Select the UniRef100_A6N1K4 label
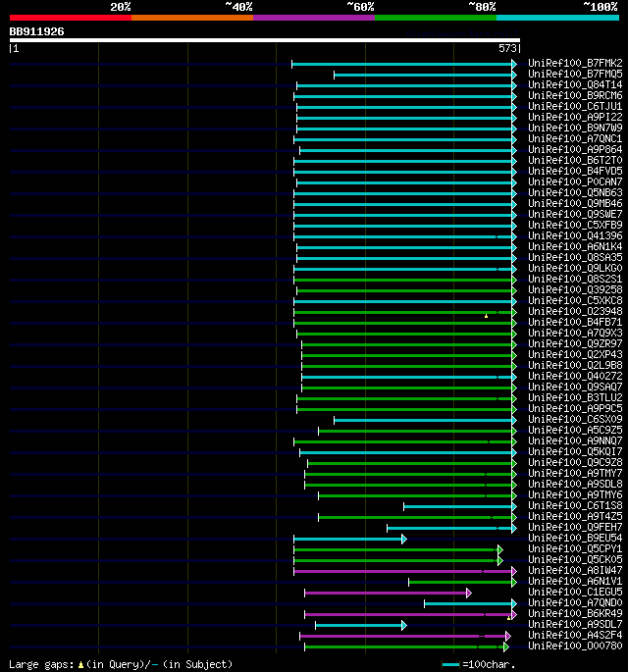 point(575,246)
